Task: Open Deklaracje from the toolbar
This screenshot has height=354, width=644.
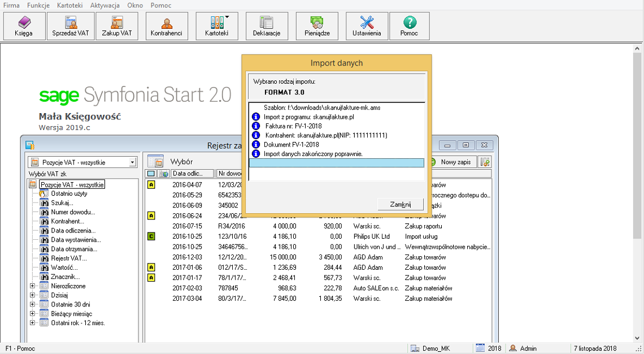Action: (x=267, y=26)
